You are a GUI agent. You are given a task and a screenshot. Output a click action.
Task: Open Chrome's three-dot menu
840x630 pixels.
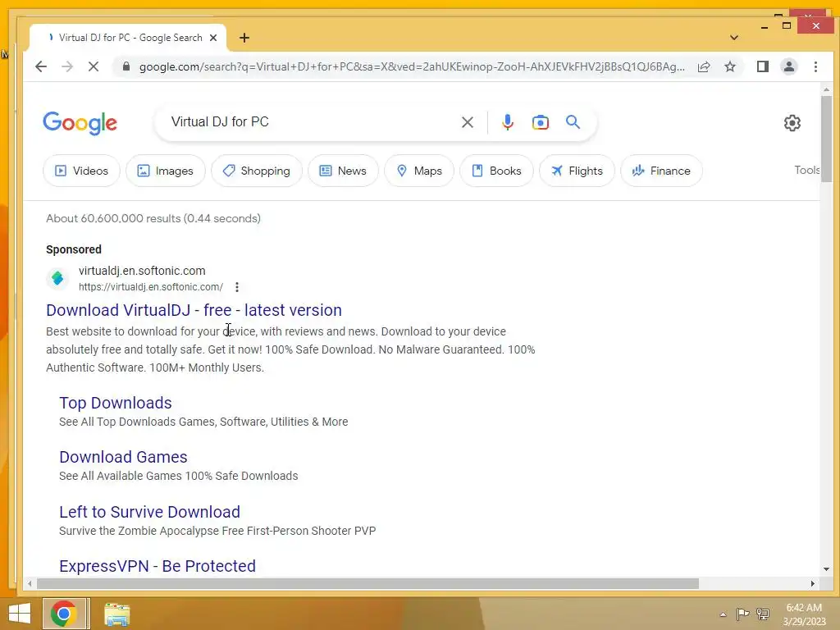pyautogui.click(x=815, y=66)
